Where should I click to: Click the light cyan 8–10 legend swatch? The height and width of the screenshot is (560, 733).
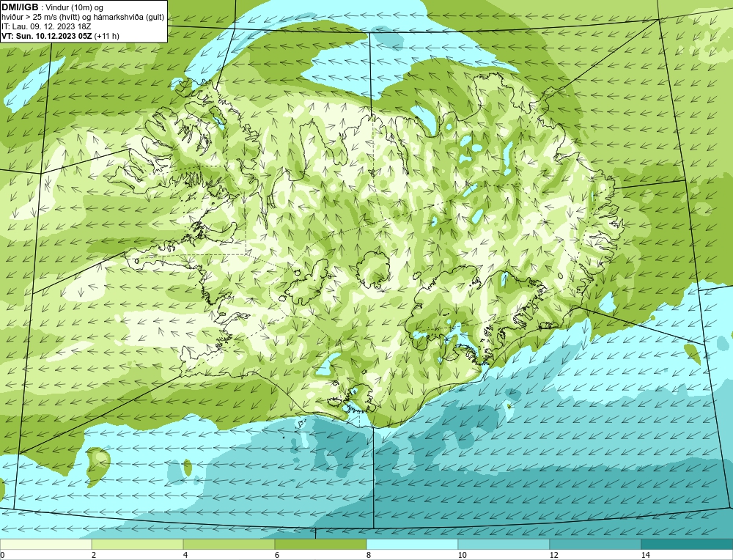(x=412, y=544)
